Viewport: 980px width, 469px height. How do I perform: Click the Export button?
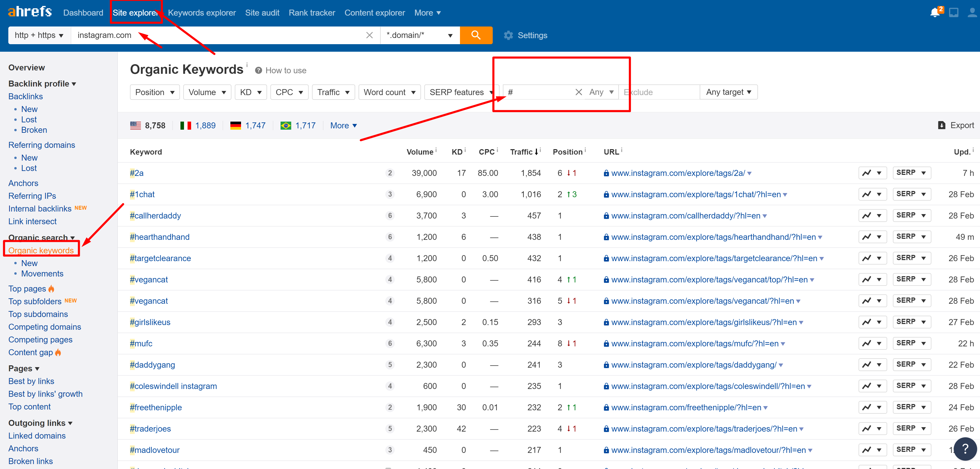pos(956,125)
